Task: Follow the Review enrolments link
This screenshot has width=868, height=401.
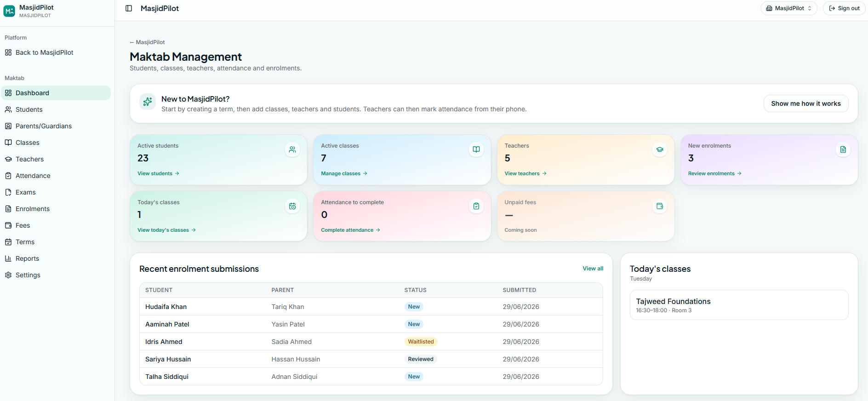Action: coord(714,173)
